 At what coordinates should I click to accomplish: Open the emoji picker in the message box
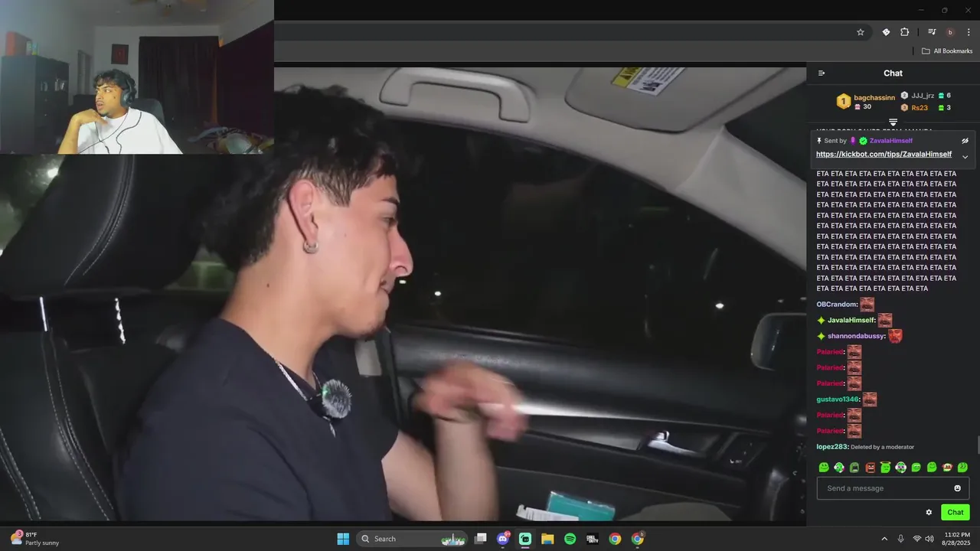(957, 488)
